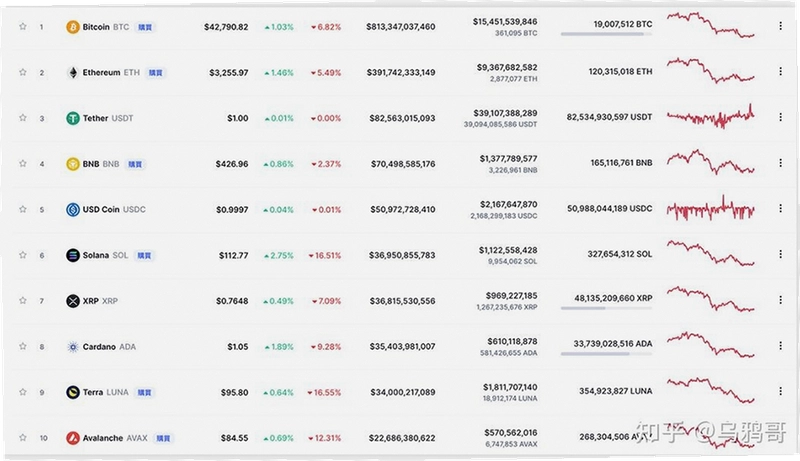Image resolution: width=800 pixels, height=461 pixels.
Task: Click the Ethereum diamond logo icon
Action: tap(73, 72)
